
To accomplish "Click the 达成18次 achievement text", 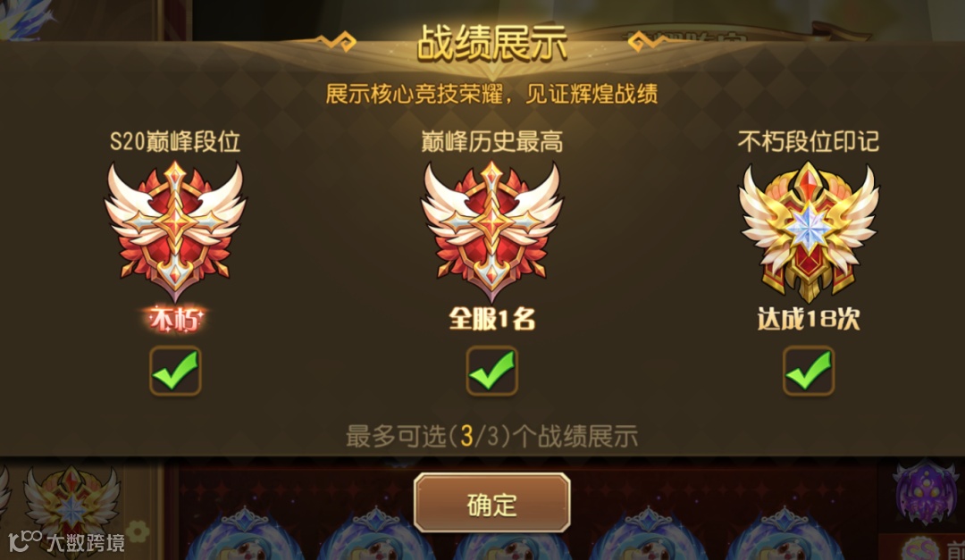I will (x=808, y=319).
